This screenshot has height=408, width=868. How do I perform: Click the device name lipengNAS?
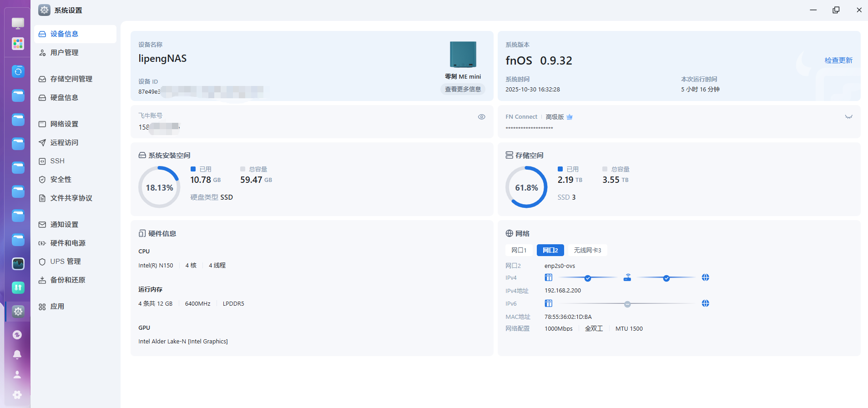(x=162, y=59)
